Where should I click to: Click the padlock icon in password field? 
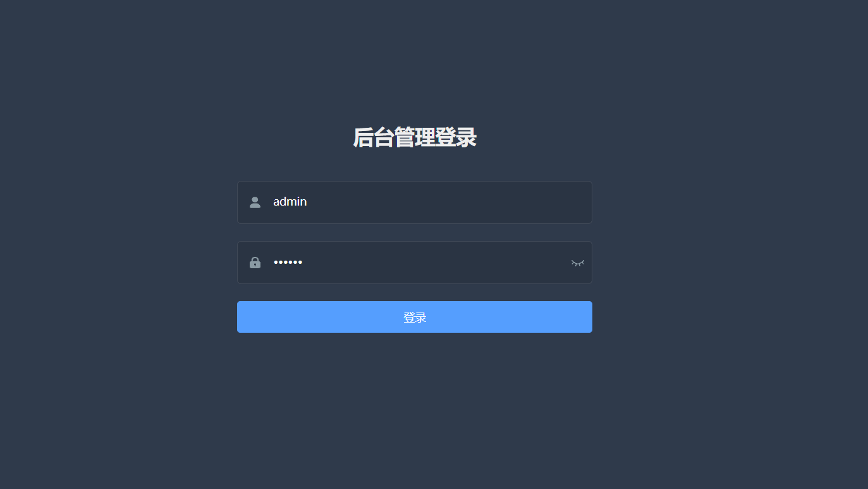pyautogui.click(x=255, y=263)
